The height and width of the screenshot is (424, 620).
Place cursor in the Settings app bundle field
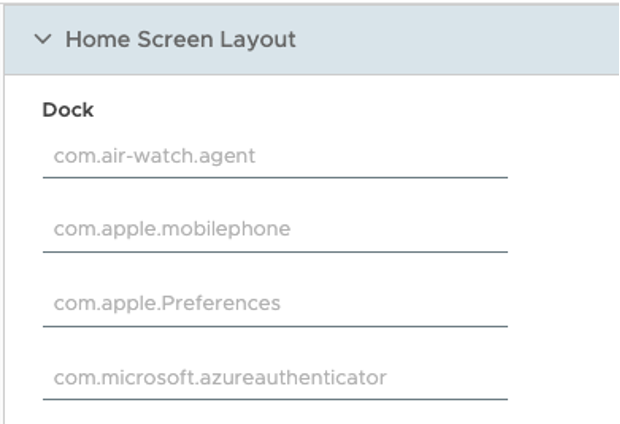pos(274,303)
